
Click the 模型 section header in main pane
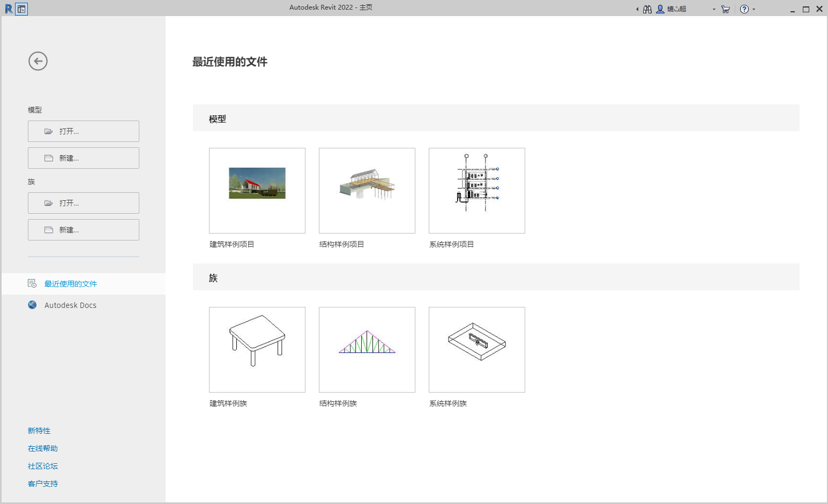pos(496,118)
